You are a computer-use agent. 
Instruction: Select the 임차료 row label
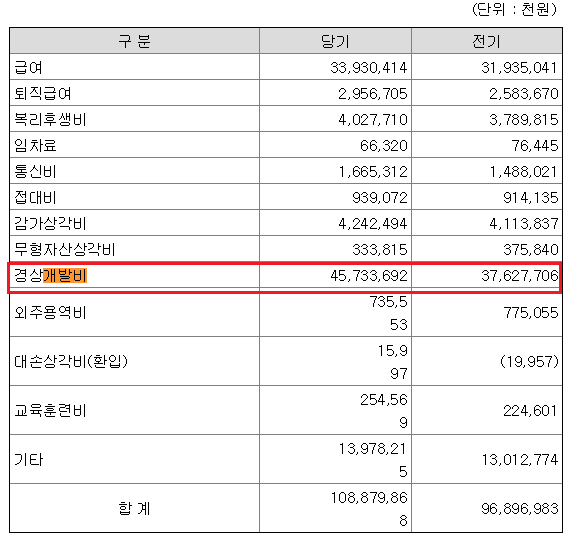(x=35, y=145)
